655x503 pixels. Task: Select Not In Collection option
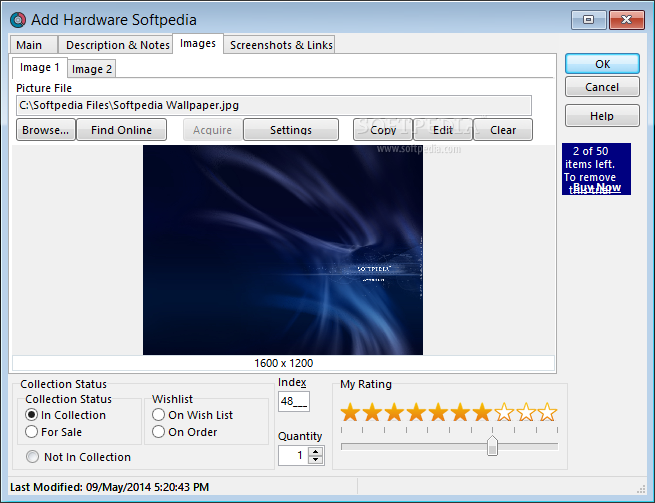coord(33,457)
